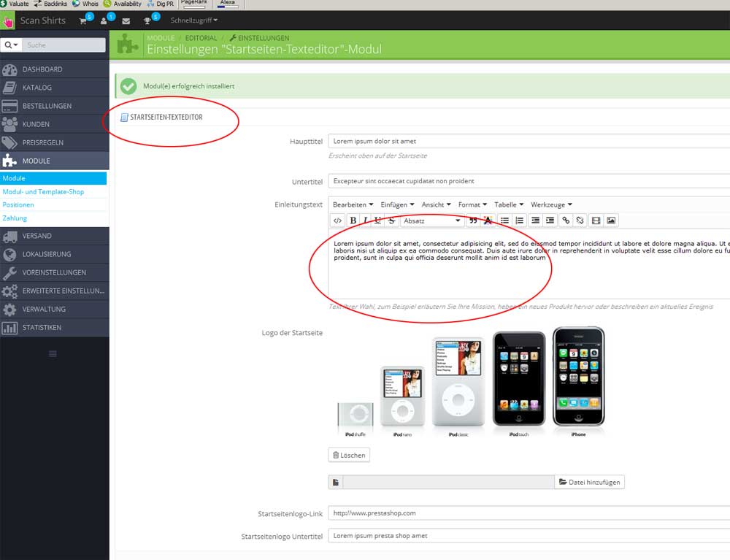Click the Startseitenlogo-Link input field
730x560 pixels.
coord(529,513)
